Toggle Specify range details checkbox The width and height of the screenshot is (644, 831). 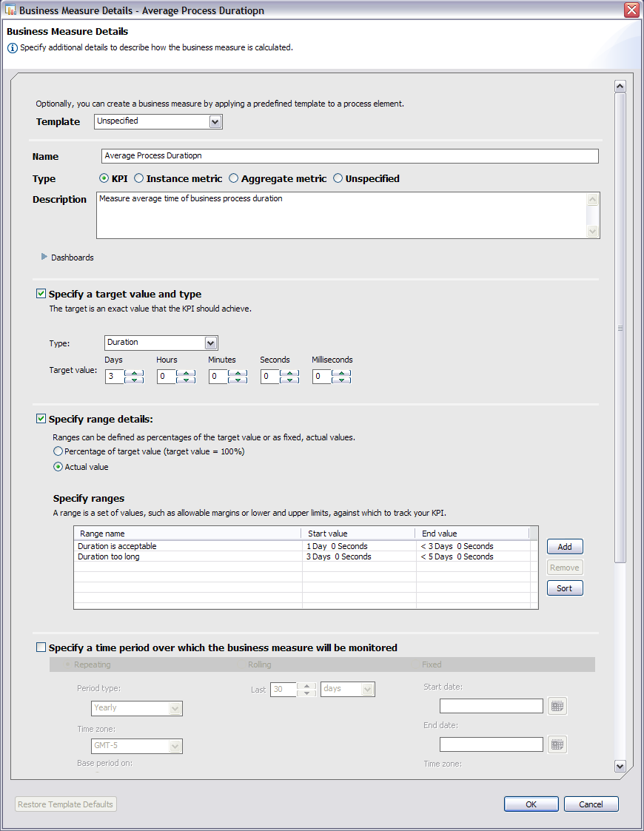[x=41, y=419]
